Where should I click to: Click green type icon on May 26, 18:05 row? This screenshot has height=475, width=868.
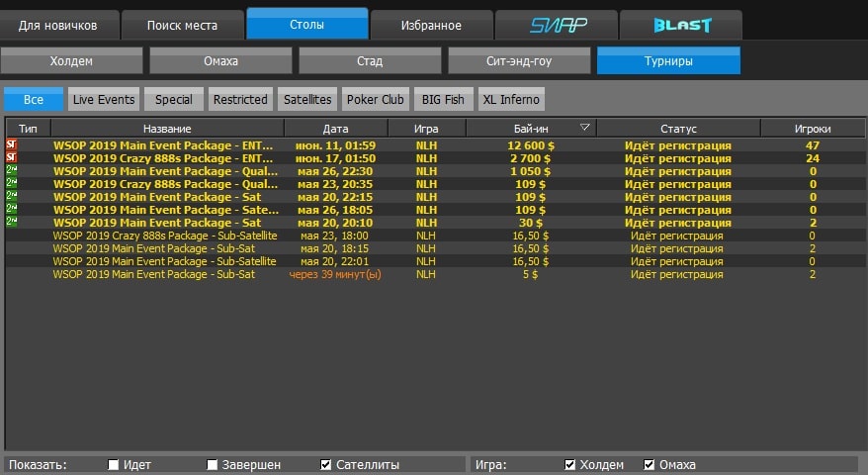(x=12, y=210)
